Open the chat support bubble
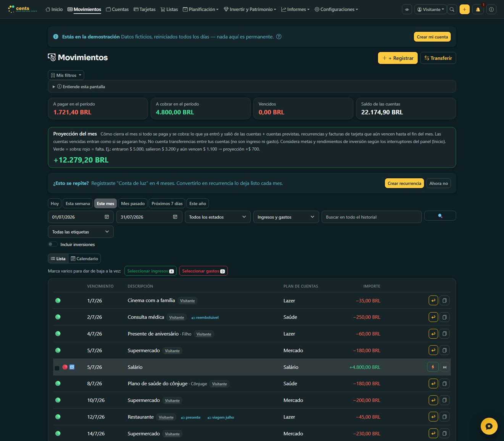Screen dimensions: 504x441 pyautogui.click(x=489, y=426)
